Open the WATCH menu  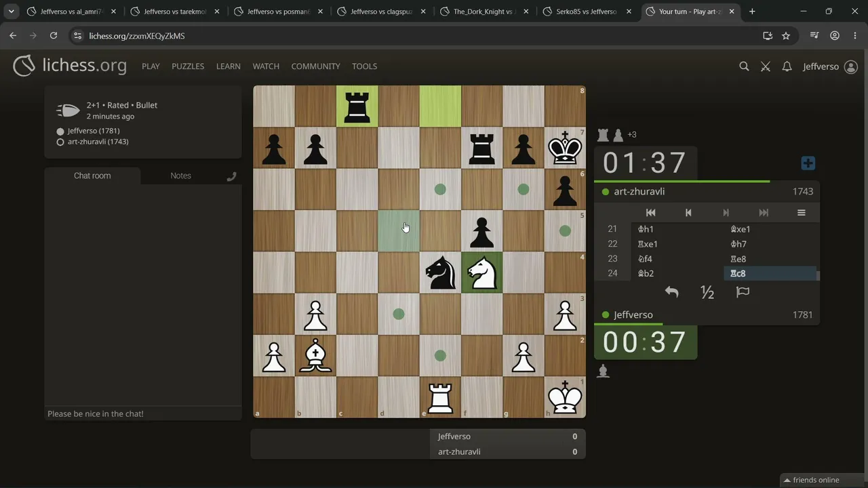(x=266, y=66)
